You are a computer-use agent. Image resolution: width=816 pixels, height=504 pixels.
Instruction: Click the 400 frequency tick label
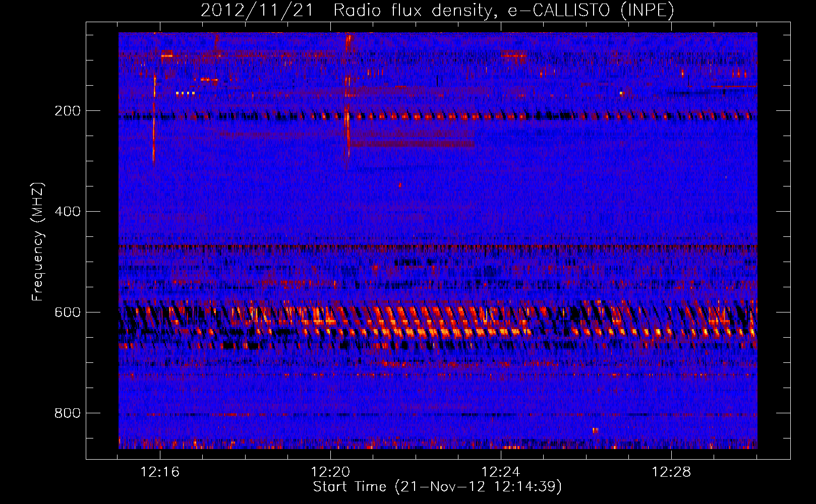(68, 212)
